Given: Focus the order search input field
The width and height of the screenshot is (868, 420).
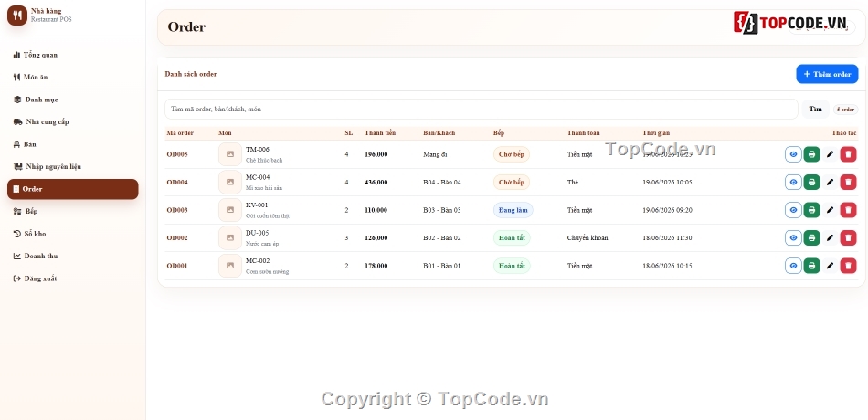Looking at the screenshot, I should click(x=481, y=109).
